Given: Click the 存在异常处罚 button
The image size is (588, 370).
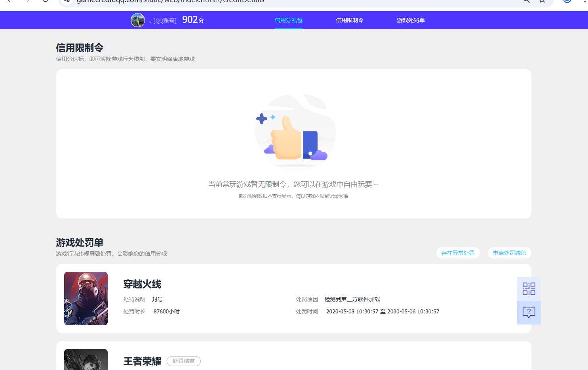Looking at the screenshot, I should [458, 253].
